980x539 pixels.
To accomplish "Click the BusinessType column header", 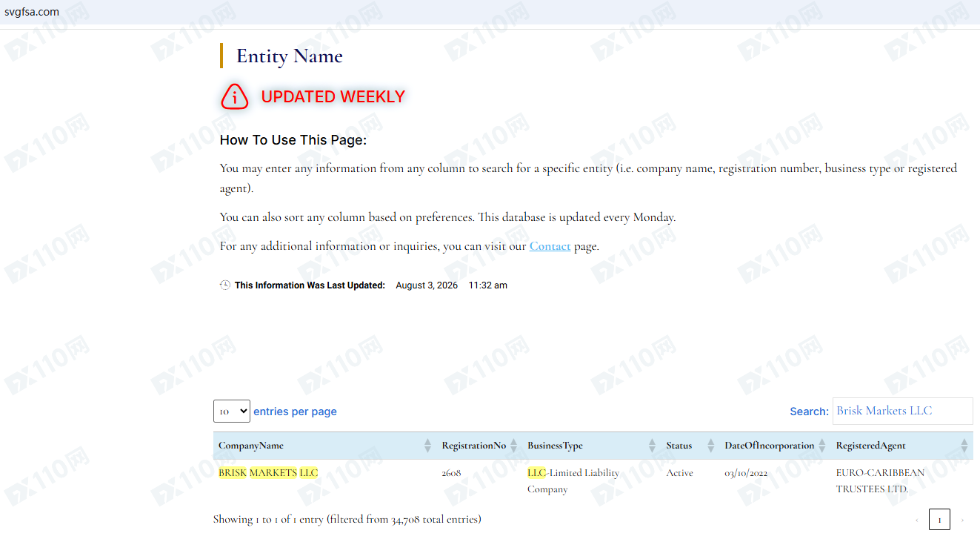I will coord(592,446).
